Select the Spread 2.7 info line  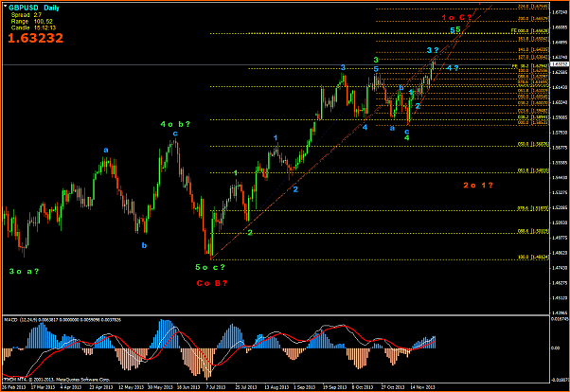click(x=27, y=15)
